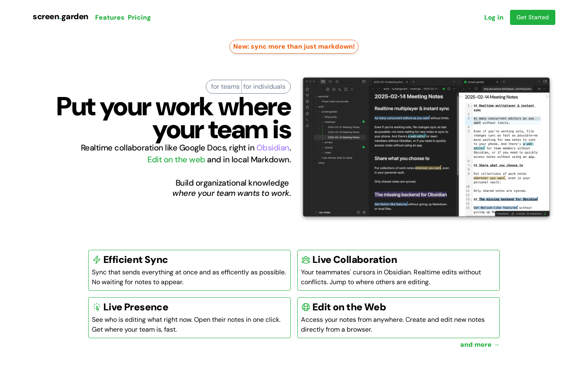Screen dimensions: 588x368
Task: Click the globe icon beside Edit on the Web
Action: pos(306,307)
